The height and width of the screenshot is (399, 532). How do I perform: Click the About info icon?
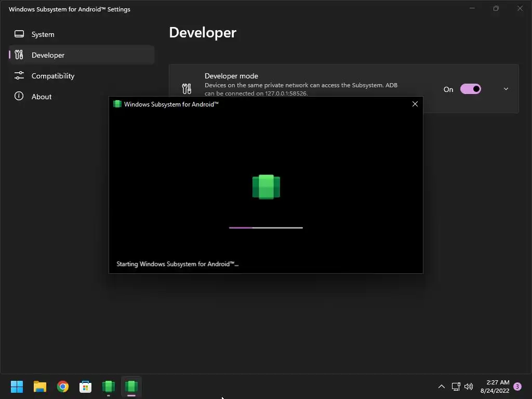click(19, 96)
